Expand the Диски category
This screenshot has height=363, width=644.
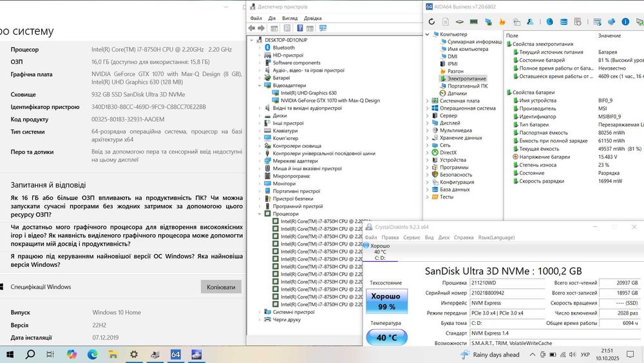[260, 115]
